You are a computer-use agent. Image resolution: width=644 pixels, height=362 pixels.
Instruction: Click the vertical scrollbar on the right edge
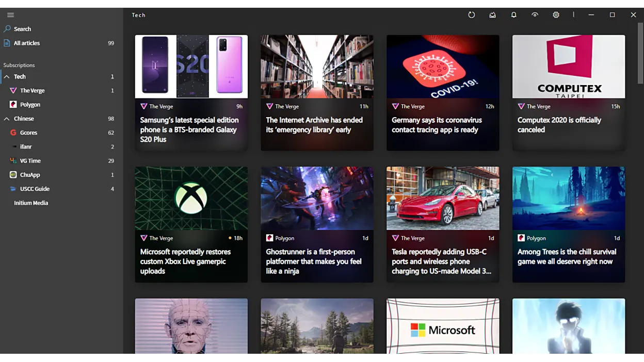coord(640,60)
